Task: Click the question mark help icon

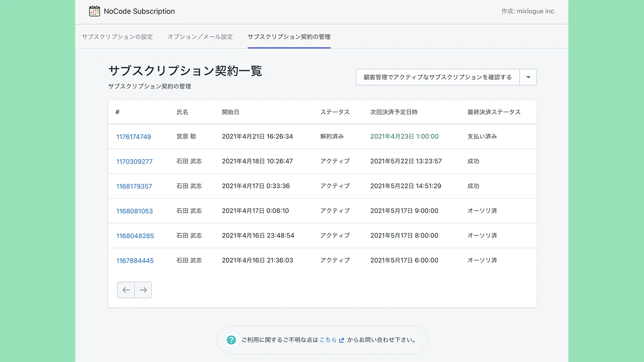Action: point(231,340)
